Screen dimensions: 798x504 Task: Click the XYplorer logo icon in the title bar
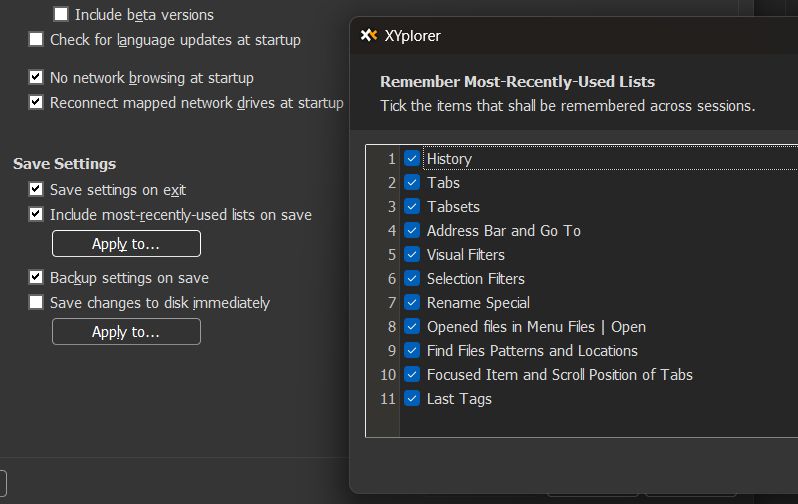click(368, 36)
